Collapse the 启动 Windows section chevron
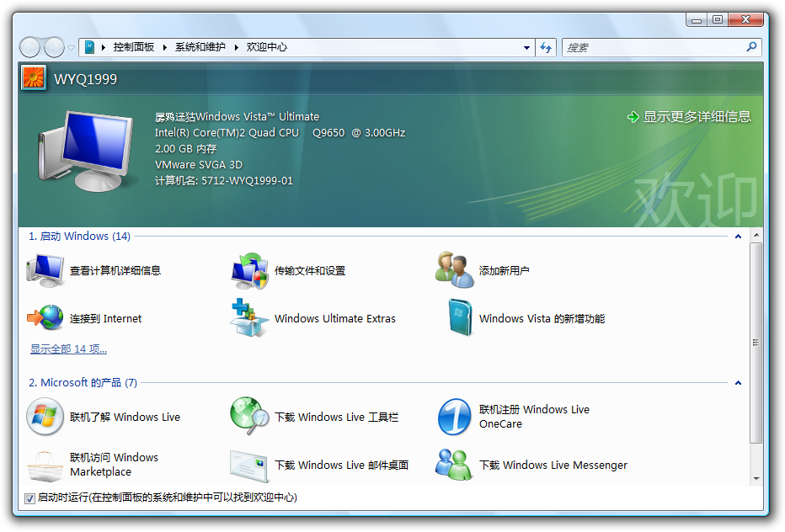 (738, 237)
